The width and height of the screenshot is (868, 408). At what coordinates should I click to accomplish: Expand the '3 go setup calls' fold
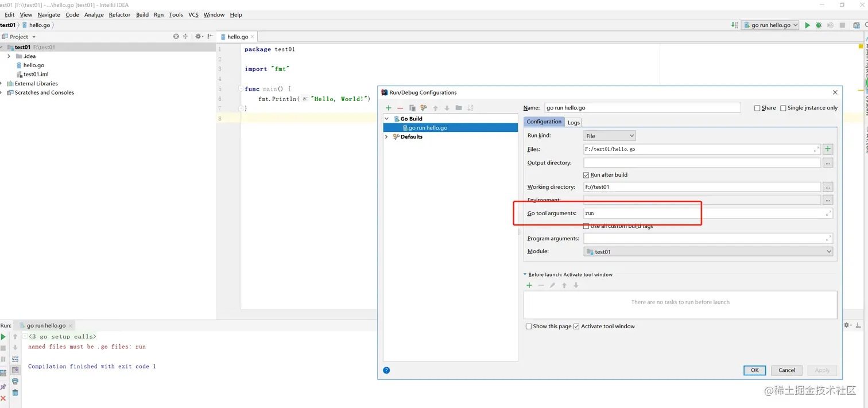point(25,337)
